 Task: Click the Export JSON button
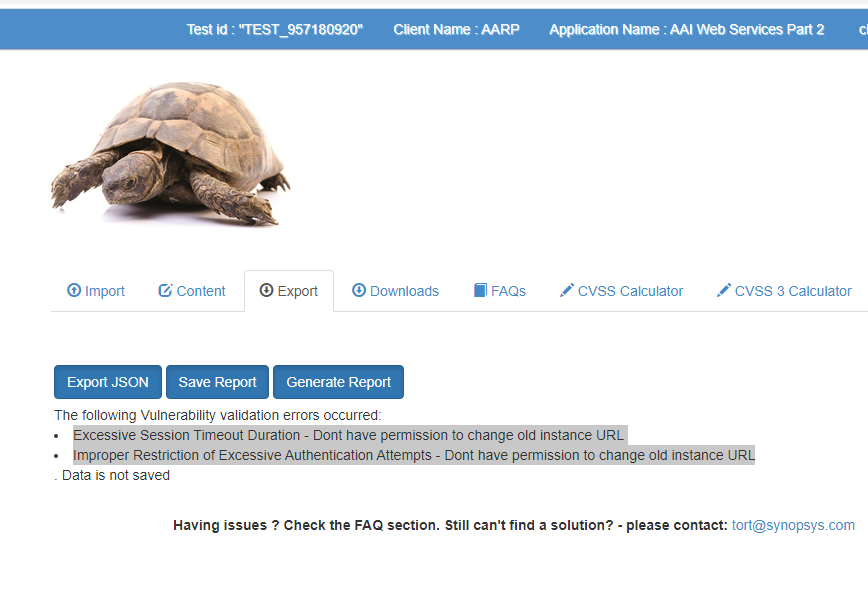click(108, 382)
